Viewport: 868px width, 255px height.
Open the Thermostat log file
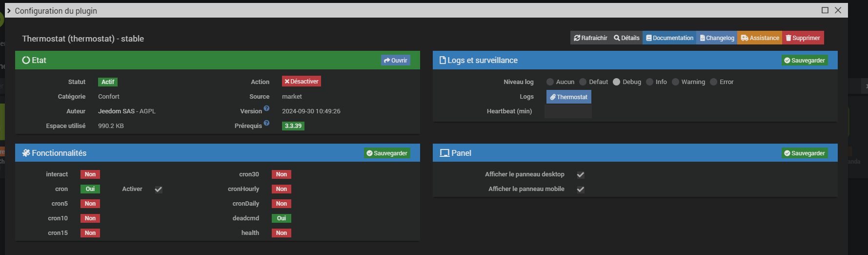pyautogui.click(x=568, y=97)
